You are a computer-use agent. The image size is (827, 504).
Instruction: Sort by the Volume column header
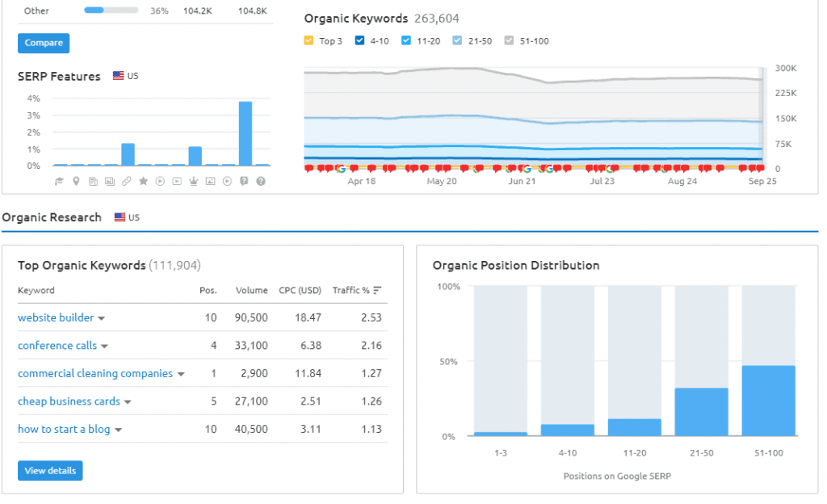click(x=252, y=291)
